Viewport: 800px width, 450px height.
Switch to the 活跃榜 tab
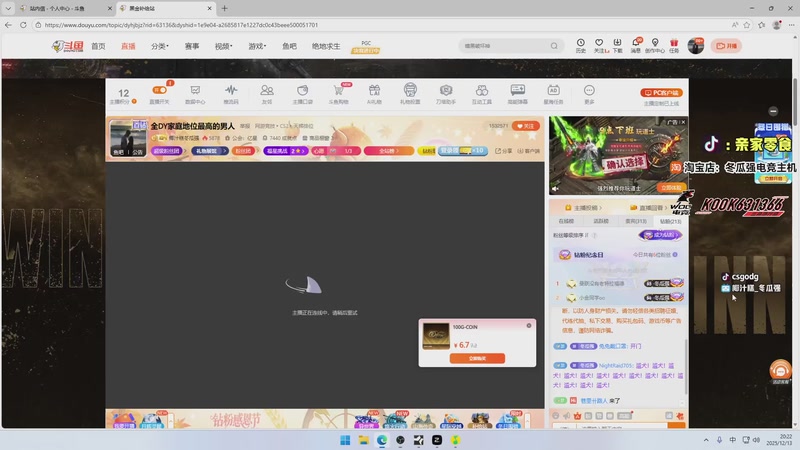pyautogui.click(x=601, y=221)
